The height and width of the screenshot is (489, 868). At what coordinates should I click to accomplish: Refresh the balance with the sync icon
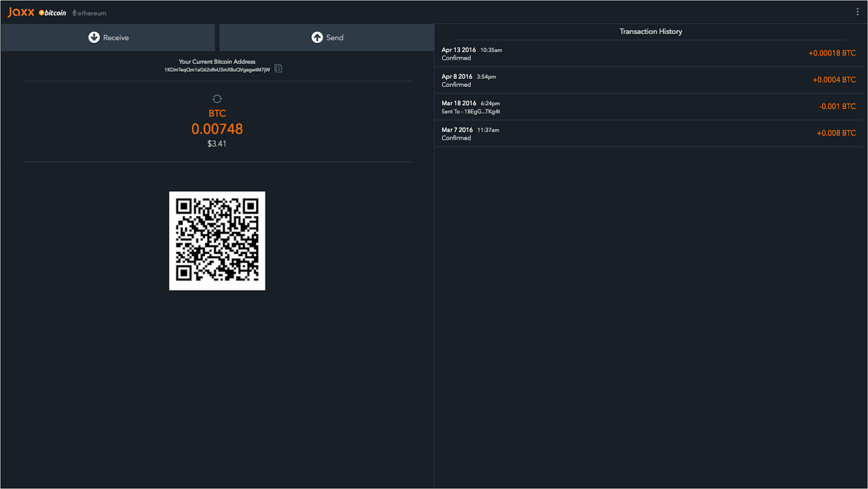(217, 99)
